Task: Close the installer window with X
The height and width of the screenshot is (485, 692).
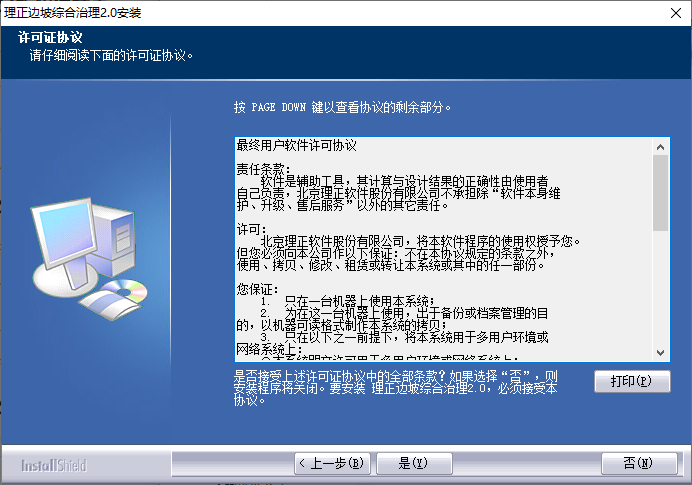Action: (x=676, y=13)
